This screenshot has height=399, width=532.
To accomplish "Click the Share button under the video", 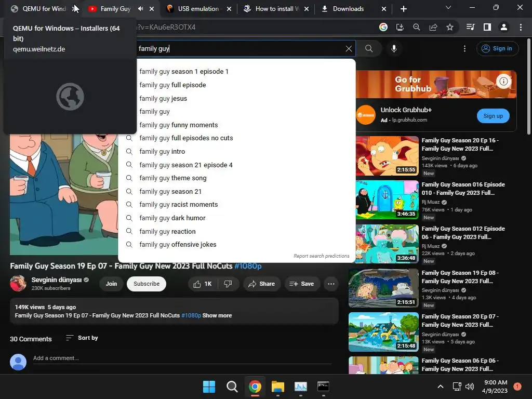I will [262, 284].
